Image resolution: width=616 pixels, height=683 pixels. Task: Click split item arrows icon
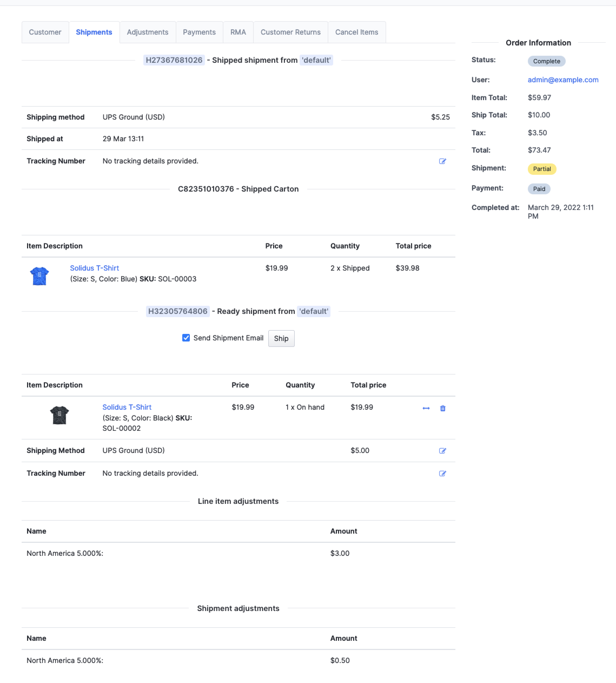pyautogui.click(x=426, y=408)
